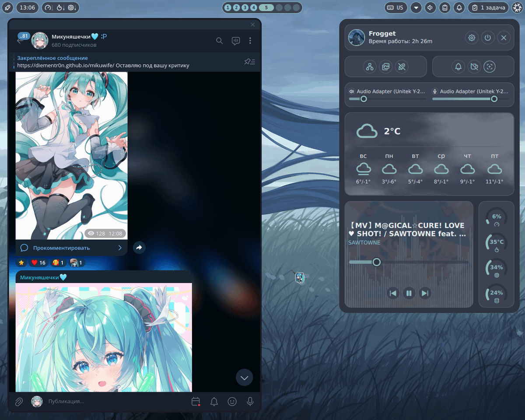Open the 13:06 clock in top bar

(28, 7)
